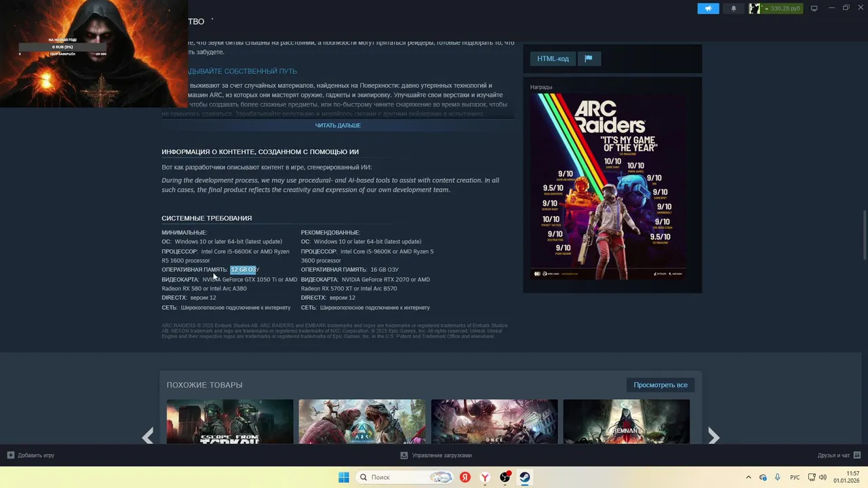Screen dimensions: 868x488
Task: Open Yandex Browser in taskbar
Action: pyautogui.click(x=485, y=477)
